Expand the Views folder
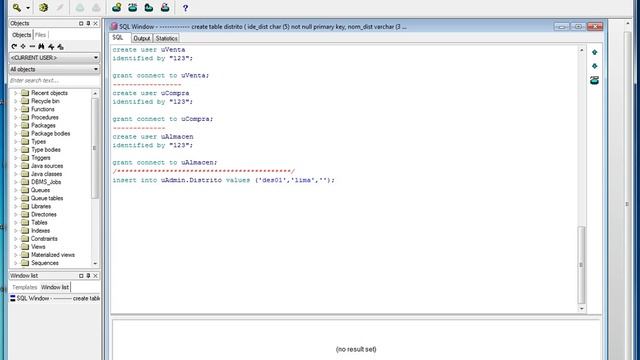Viewport: 640px width, 360px height. coord(16,247)
